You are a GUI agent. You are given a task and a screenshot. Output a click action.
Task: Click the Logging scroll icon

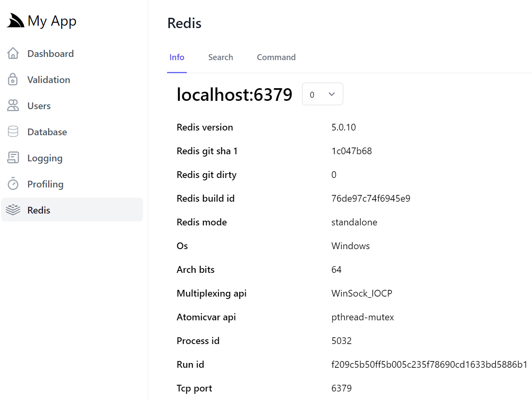point(13,158)
